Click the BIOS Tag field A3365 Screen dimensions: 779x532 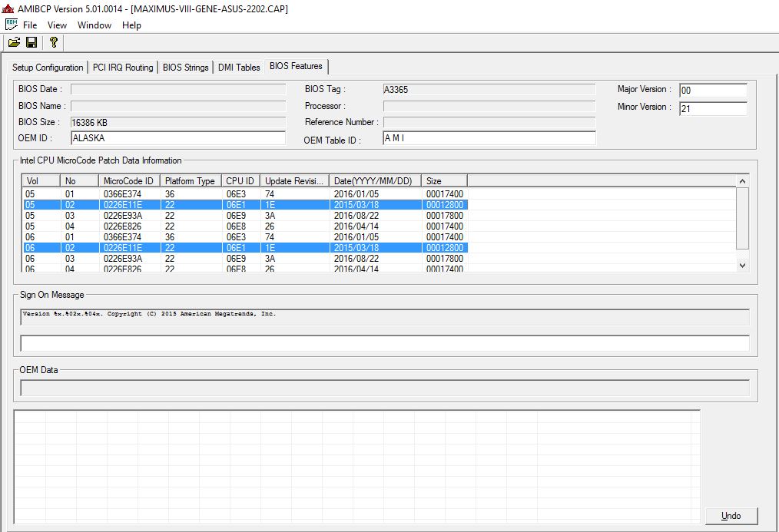click(489, 89)
